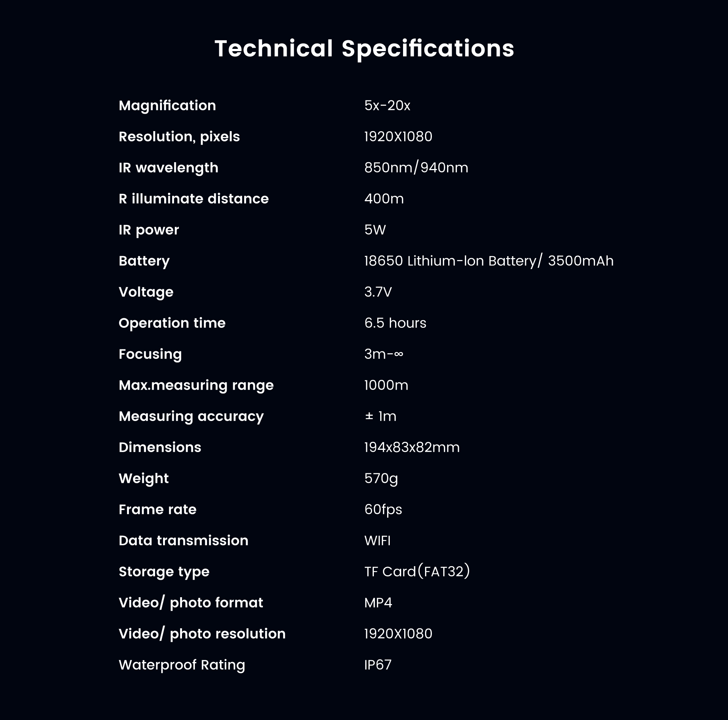Select the IP67 waterproof rating value
The image size is (728, 720).
click(378, 665)
